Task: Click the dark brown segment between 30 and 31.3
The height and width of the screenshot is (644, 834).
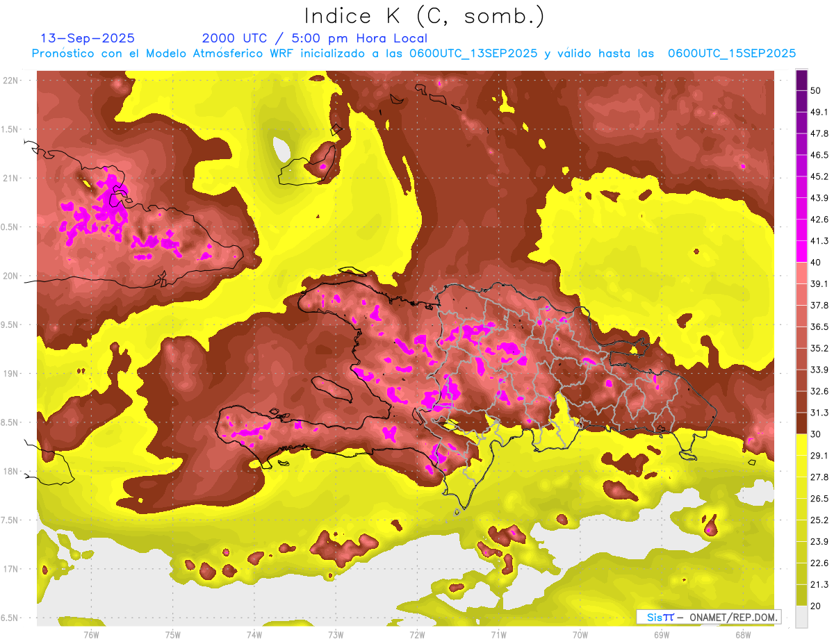Action: (801, 423)
